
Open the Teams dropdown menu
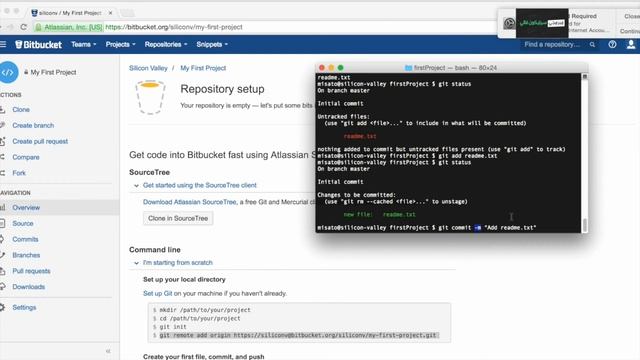[x=84, y=44]
